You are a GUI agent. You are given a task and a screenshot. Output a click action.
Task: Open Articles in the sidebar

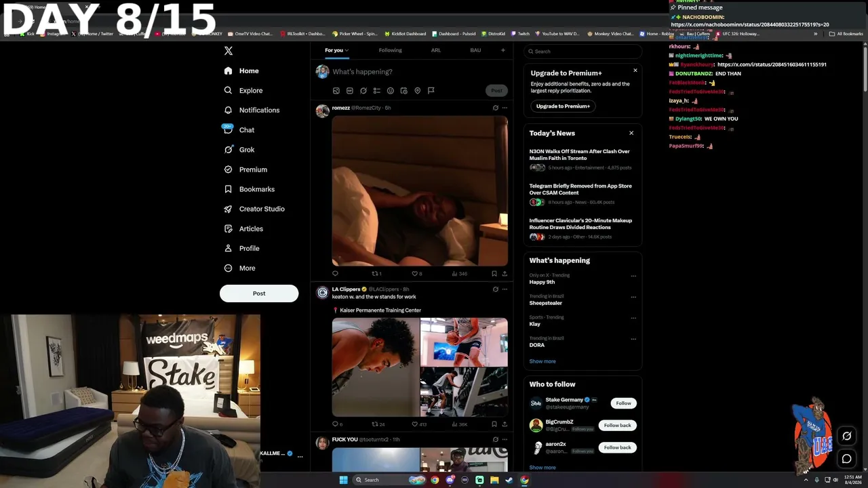(x=243, y=228)
